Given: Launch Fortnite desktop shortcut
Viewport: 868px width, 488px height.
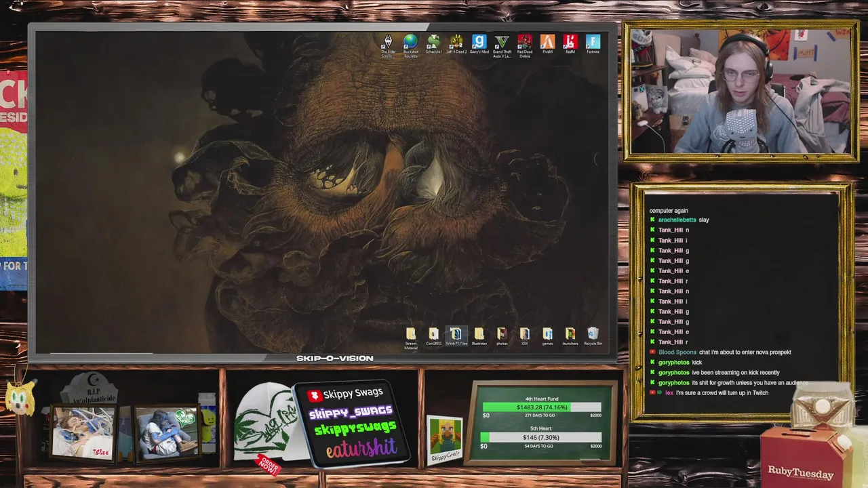Looking at the screenshot, I should tap(593, 45).
